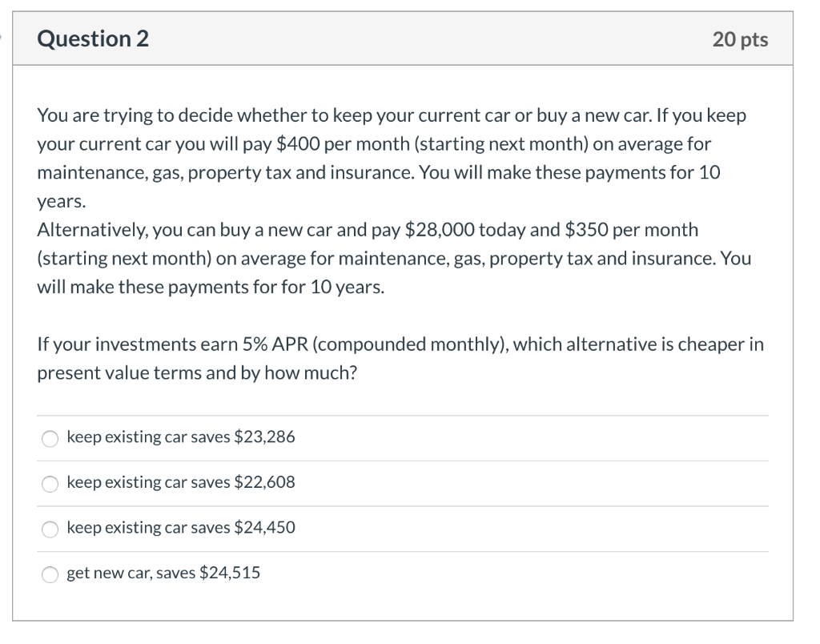Click the "get new car, saves $24,515" label
The width and height of the screenshot is (820, 644).
click(163, 573)
